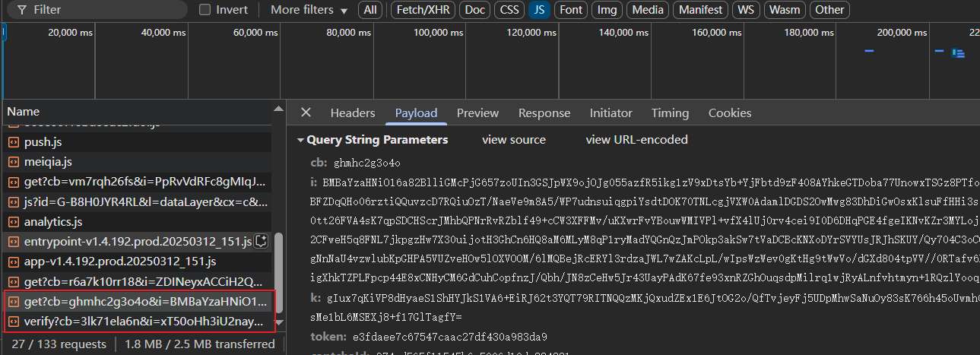The image size is (980, 355).
Task: Click the script icon next to push.js
Action: [14, 142]
